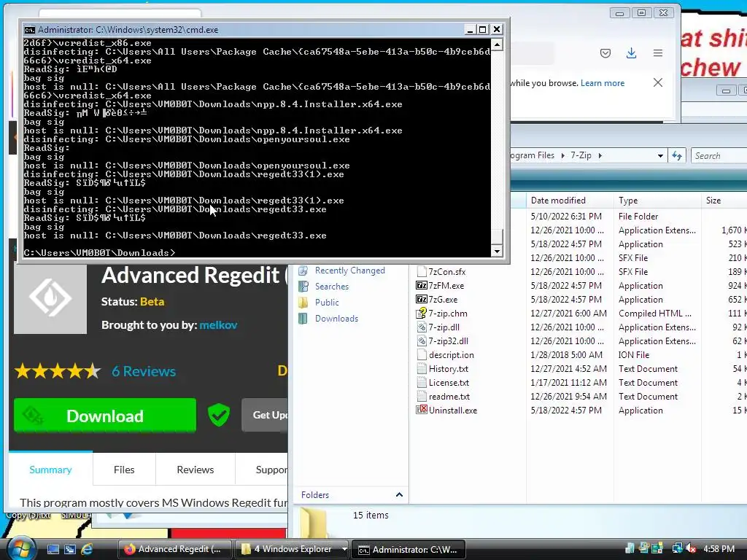Click the network tray icon

[x=677, y=549]
